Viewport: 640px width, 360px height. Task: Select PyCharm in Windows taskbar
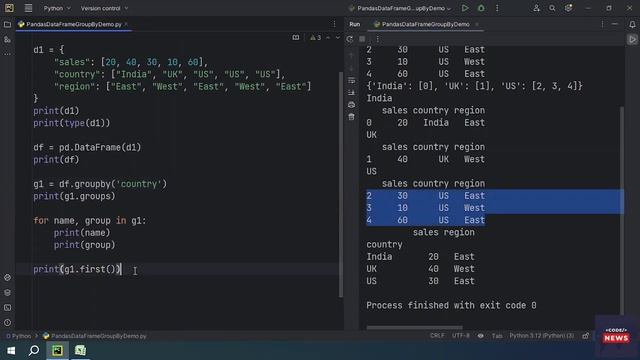pyautogui.click(x=57, y=351)
